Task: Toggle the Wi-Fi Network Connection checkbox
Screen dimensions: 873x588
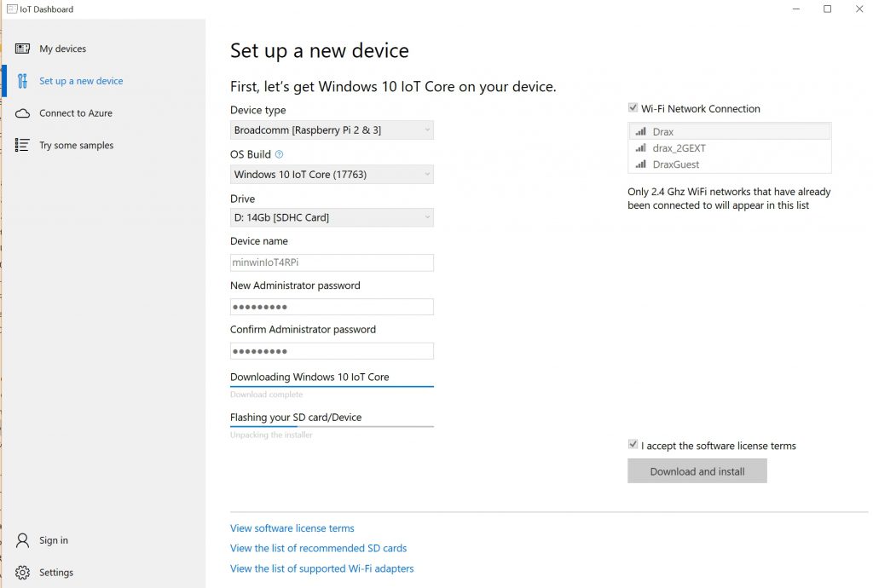Action: 633,108
